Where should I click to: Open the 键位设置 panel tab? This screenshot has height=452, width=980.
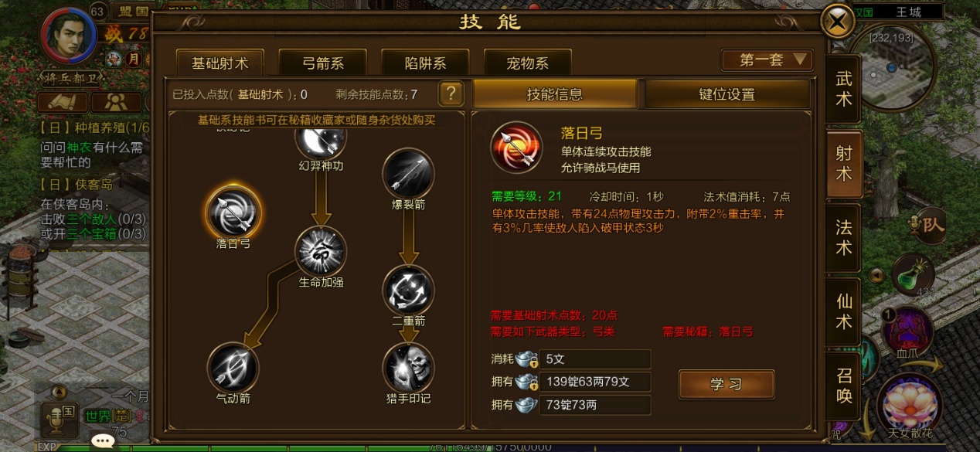tap(726, 94)
